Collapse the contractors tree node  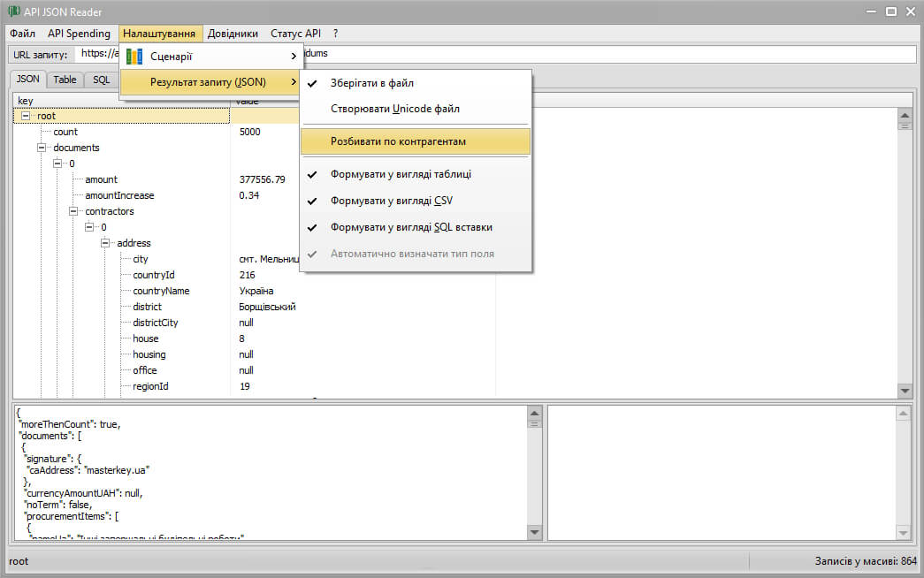73,211
